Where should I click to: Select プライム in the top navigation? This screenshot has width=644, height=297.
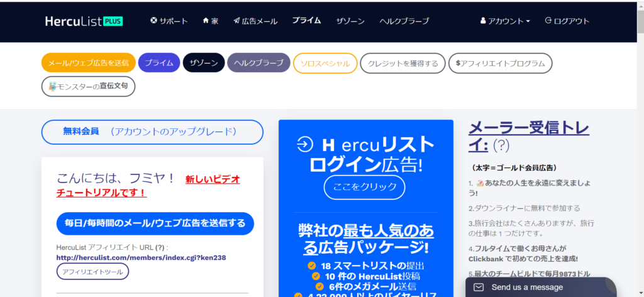[x=306, y=21]
